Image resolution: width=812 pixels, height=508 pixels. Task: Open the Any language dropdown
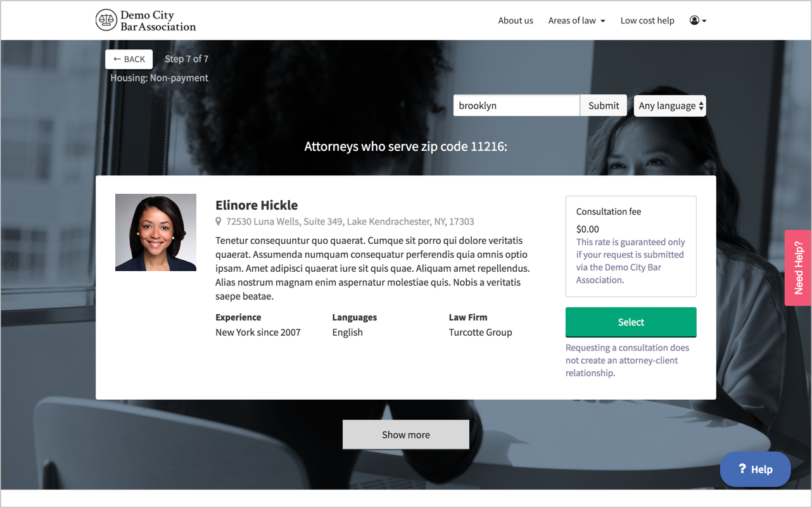pyautogui.click(x=670, y=106)
